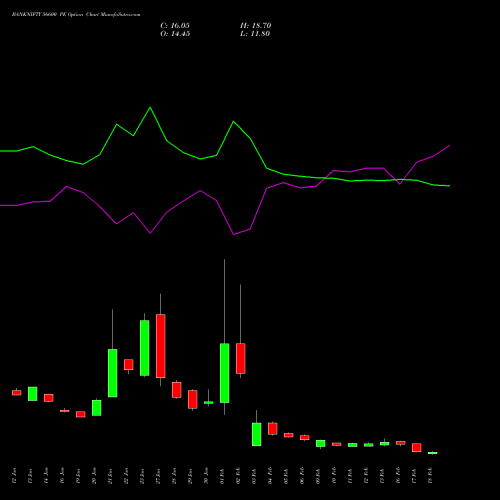Click the red candle above 28 Jan

177,390
